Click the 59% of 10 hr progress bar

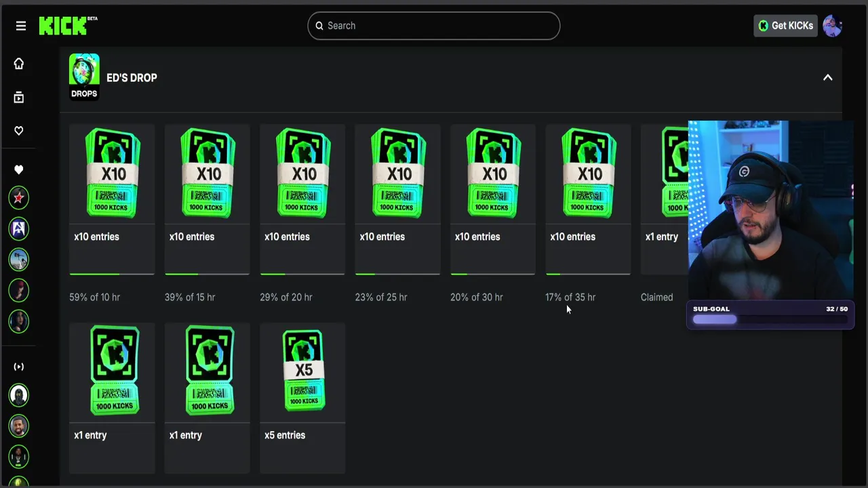[x=112, y=274]
